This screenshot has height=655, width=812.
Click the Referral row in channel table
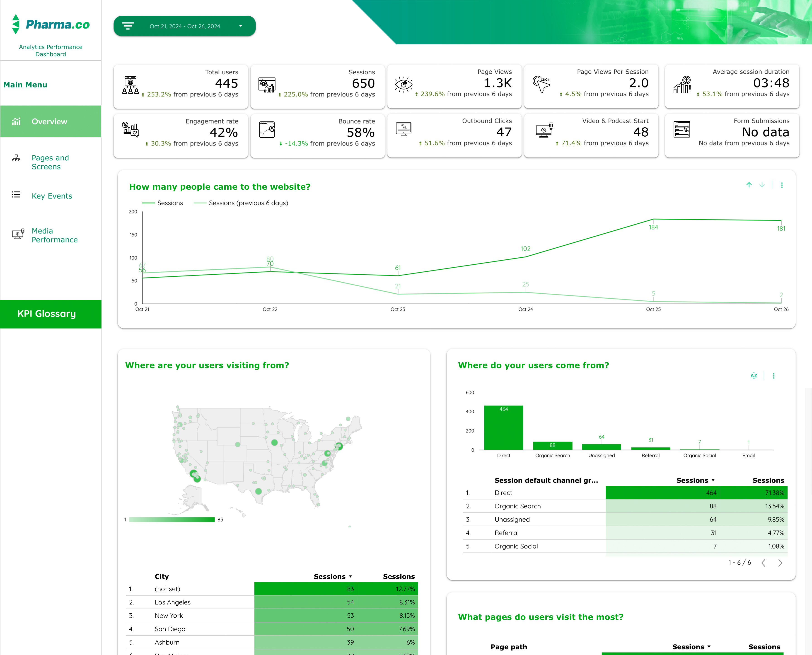pyautogui.click(x=625, y=533)
